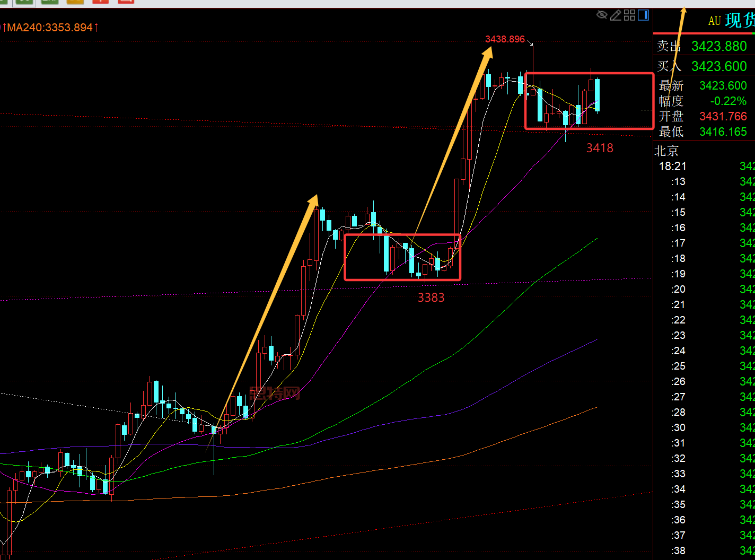Click the 3438.896 high price marker
The image size is (755, 560).
click(x=505, y=39)
